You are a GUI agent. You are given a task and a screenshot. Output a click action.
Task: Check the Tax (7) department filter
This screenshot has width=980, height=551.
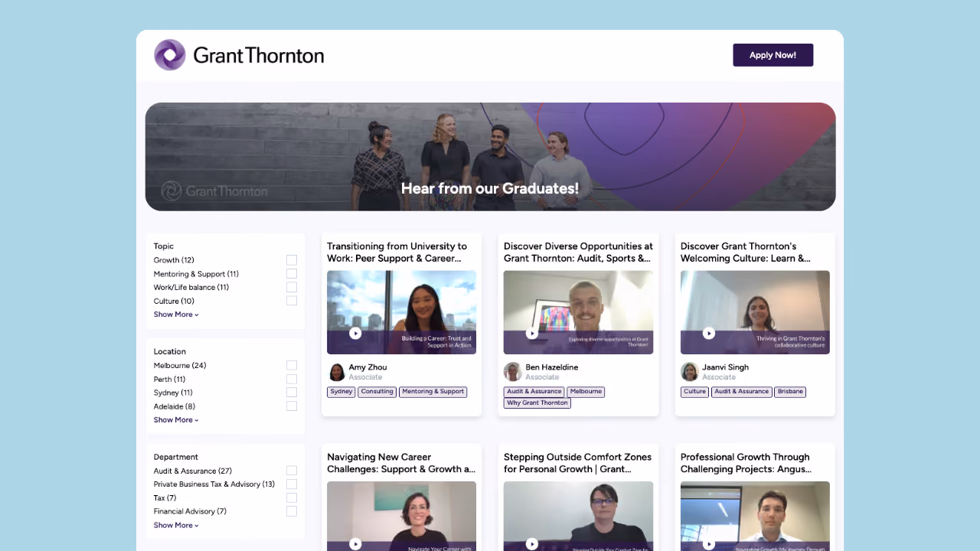[x=292, y=497]
